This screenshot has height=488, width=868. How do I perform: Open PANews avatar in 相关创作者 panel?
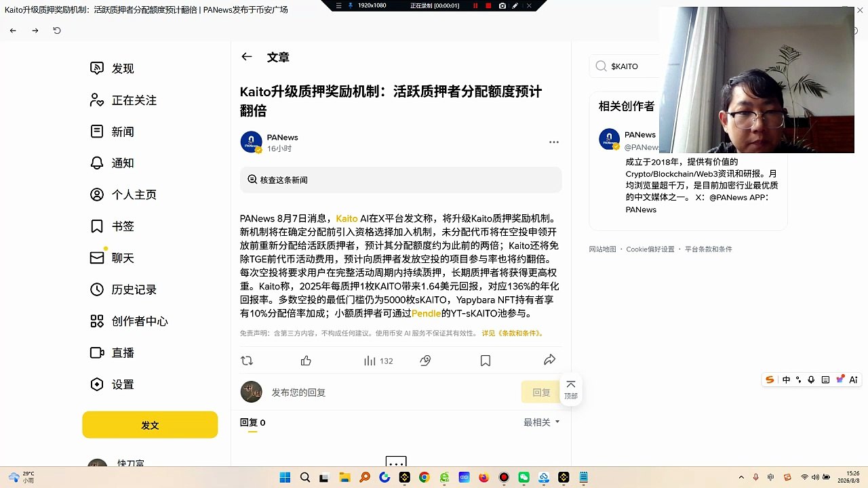click(609, 139)
